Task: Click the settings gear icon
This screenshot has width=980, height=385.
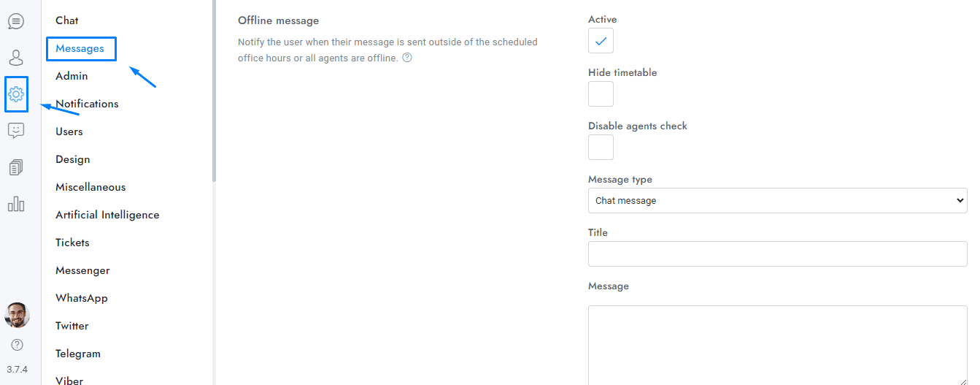Action: click(x=16, y=94)
